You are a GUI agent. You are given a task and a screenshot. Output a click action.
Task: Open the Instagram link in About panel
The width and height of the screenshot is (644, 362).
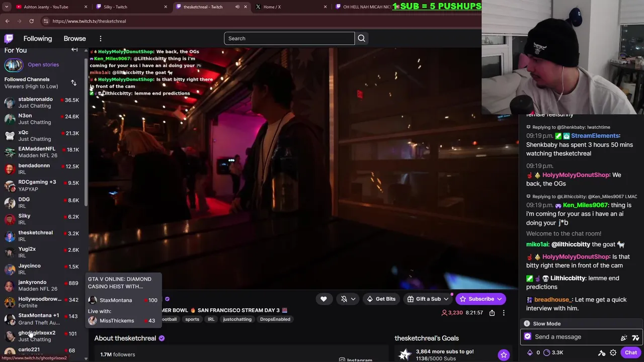click(x=355, y=359)
